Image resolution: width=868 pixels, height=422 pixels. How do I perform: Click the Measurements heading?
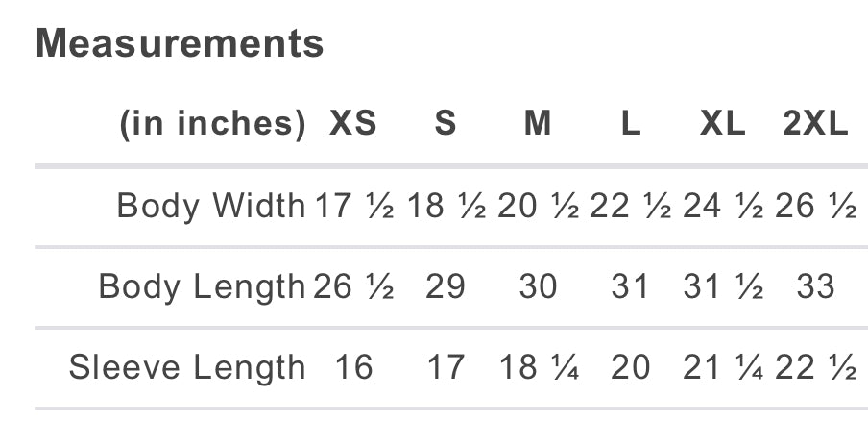pyautogui.click(x=180, y=43)
